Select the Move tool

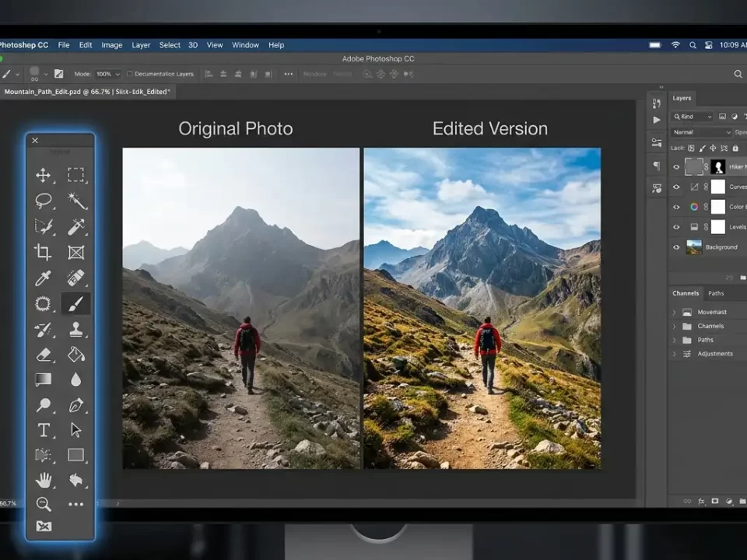[x=44, y=175]
